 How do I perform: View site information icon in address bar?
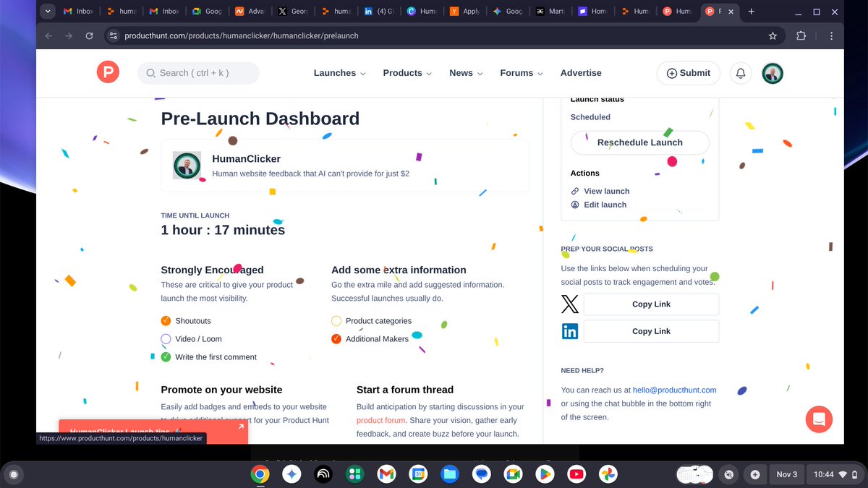pos(113,35)
